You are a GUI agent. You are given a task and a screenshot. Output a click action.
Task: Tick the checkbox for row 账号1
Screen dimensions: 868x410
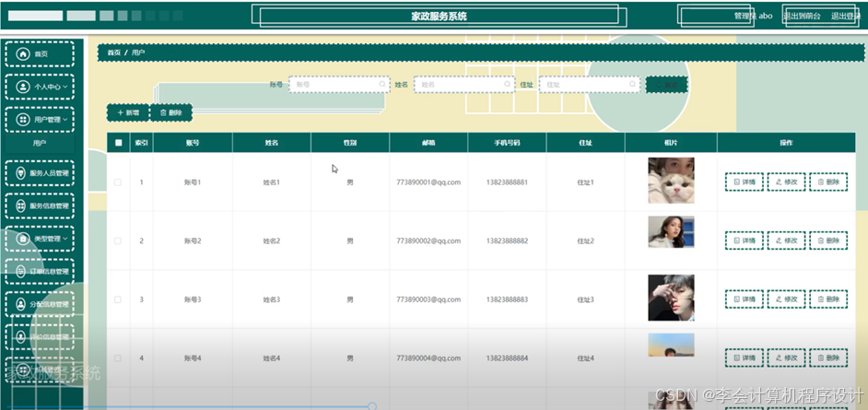(117, 182)
